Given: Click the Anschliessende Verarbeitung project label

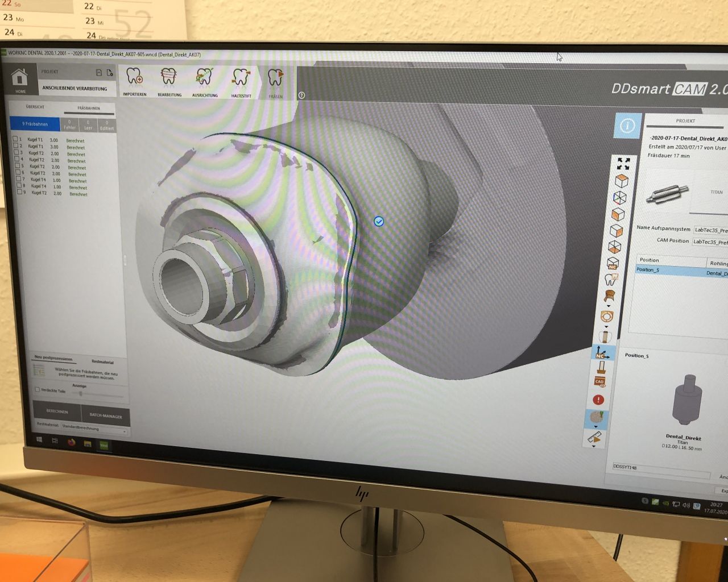Looking at the screenshot, I should tap(75, 89).
